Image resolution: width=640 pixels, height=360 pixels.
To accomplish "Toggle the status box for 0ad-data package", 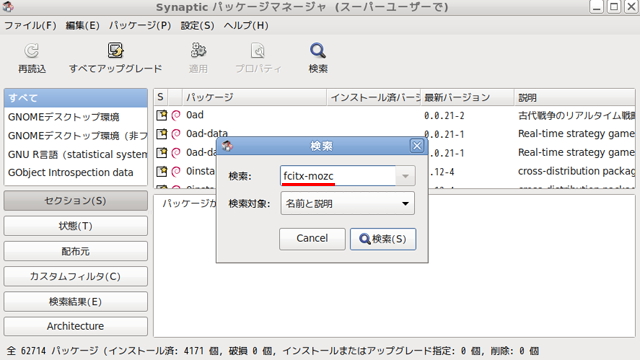I will [x=162, y=134].
